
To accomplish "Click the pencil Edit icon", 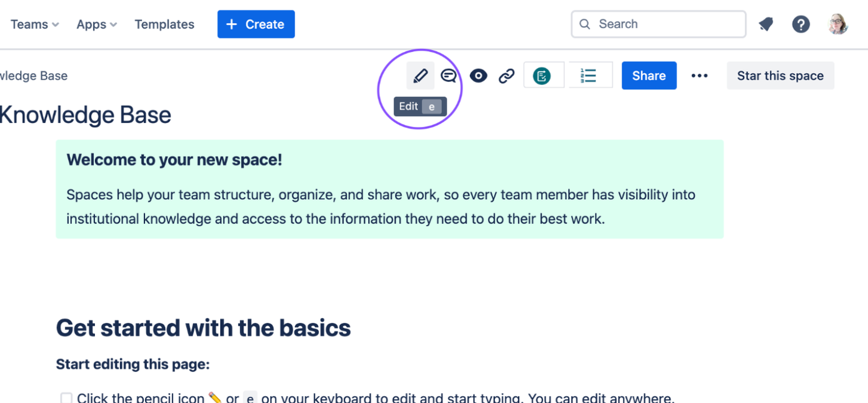I will (x=420, y=76).
